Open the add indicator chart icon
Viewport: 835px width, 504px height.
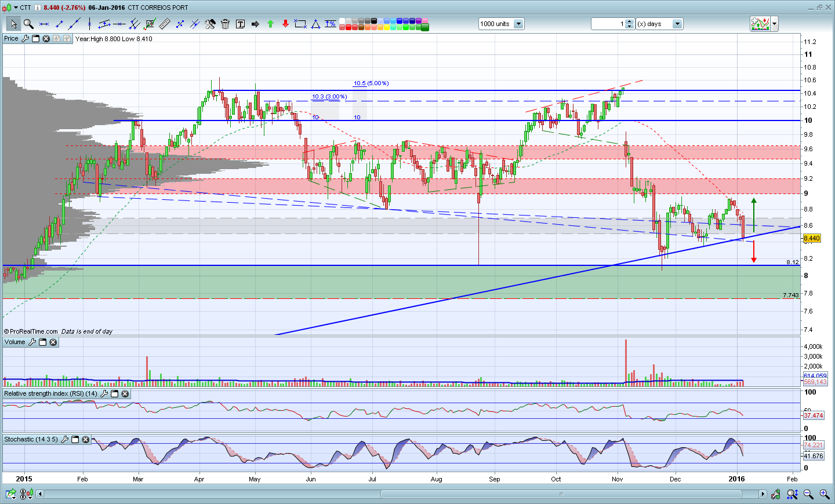pyautogui.click(x=760, y=24)
